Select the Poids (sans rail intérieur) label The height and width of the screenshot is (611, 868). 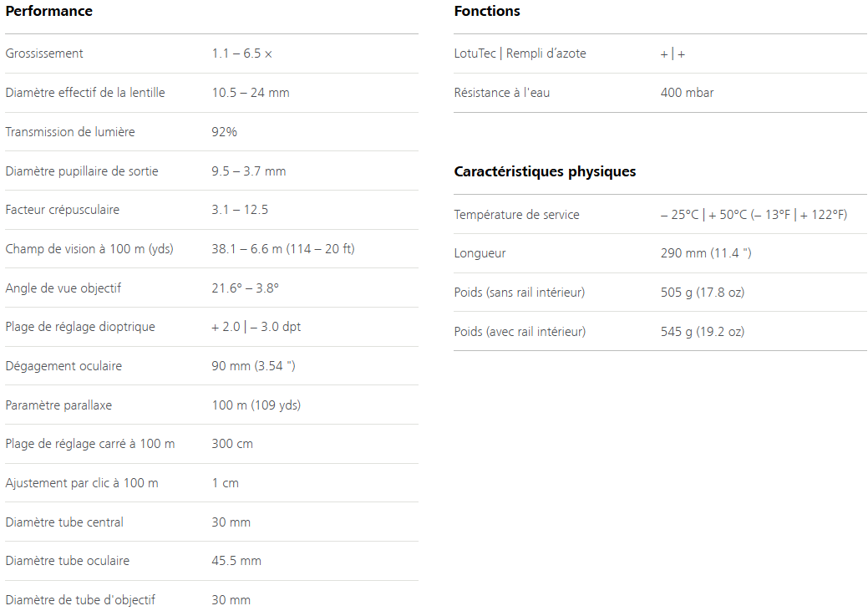(520, 293)
